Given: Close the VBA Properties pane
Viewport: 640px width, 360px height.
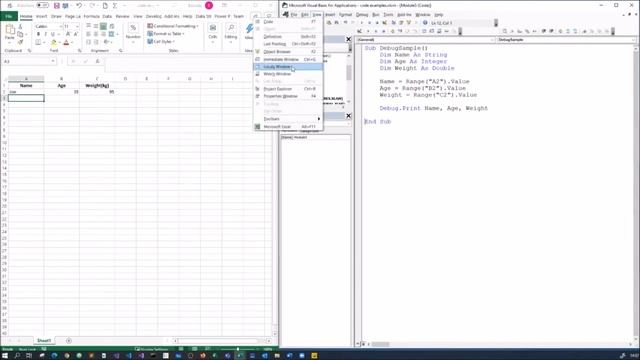Looking at the screenshot, I should (348, 116).
